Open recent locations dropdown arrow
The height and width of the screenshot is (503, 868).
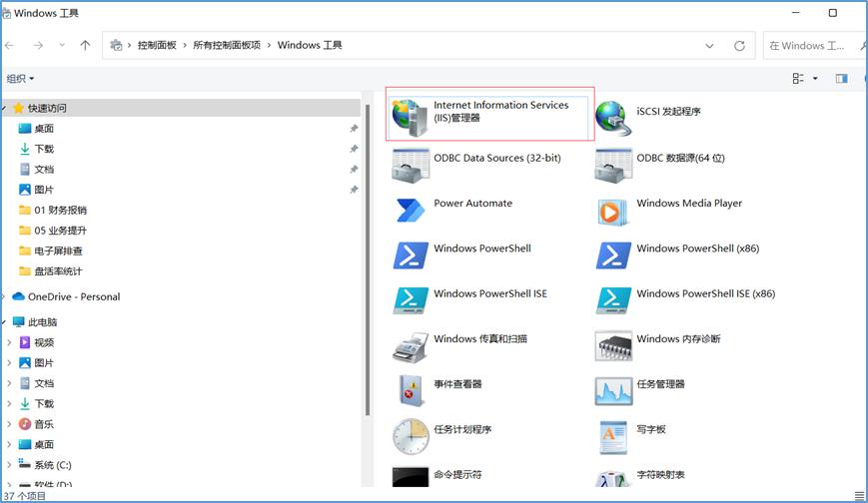pyautogui.click(x=62, y=45)
